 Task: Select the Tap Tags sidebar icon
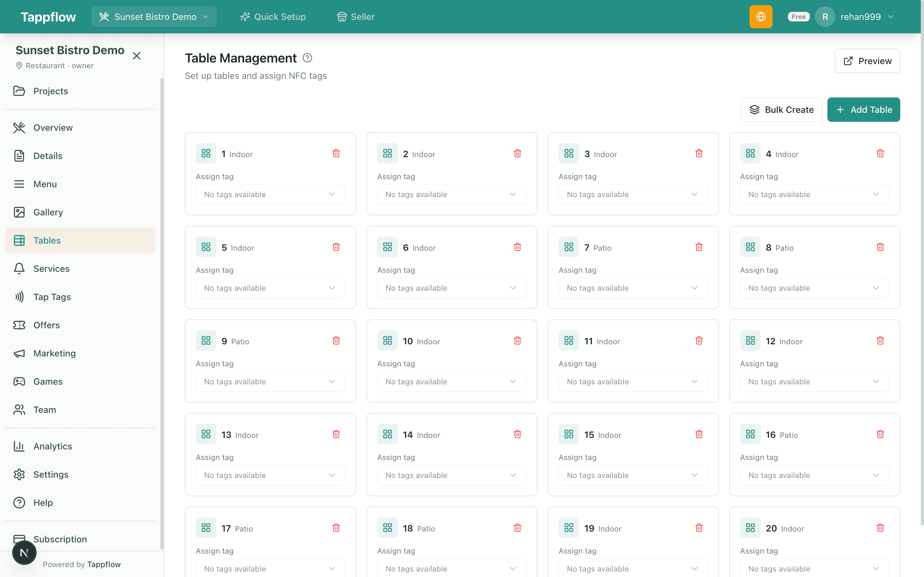pyautogui.click(x=20, y=297)
